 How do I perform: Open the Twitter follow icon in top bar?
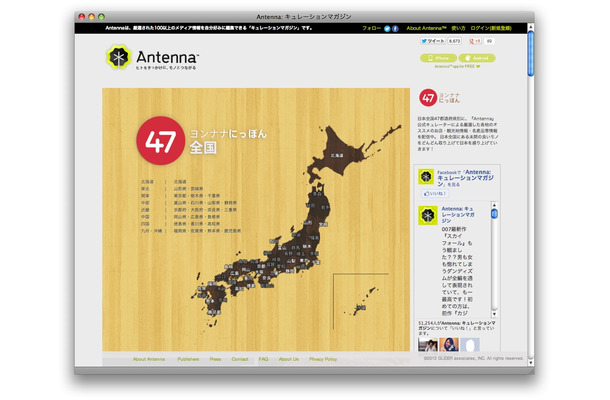(x=387, y=28)
